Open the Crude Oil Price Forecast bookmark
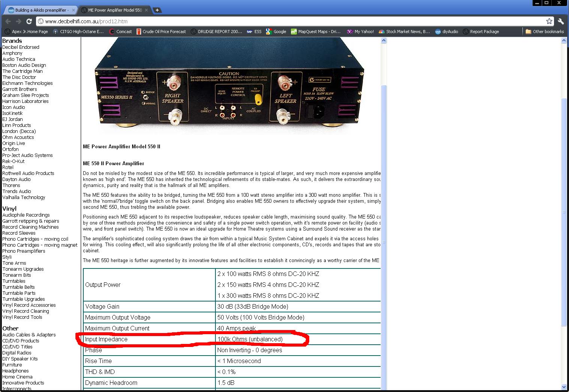The image size is (569, 392). [x=161, y=32]
